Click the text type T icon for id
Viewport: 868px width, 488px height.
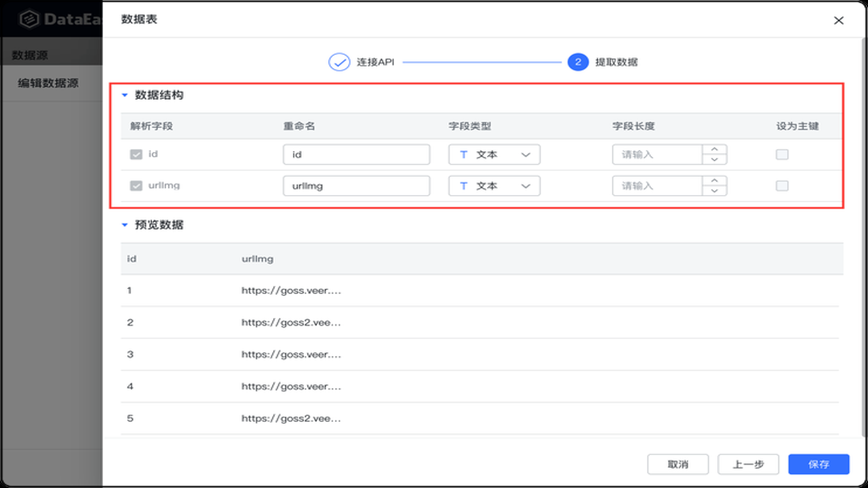point(464,155)
